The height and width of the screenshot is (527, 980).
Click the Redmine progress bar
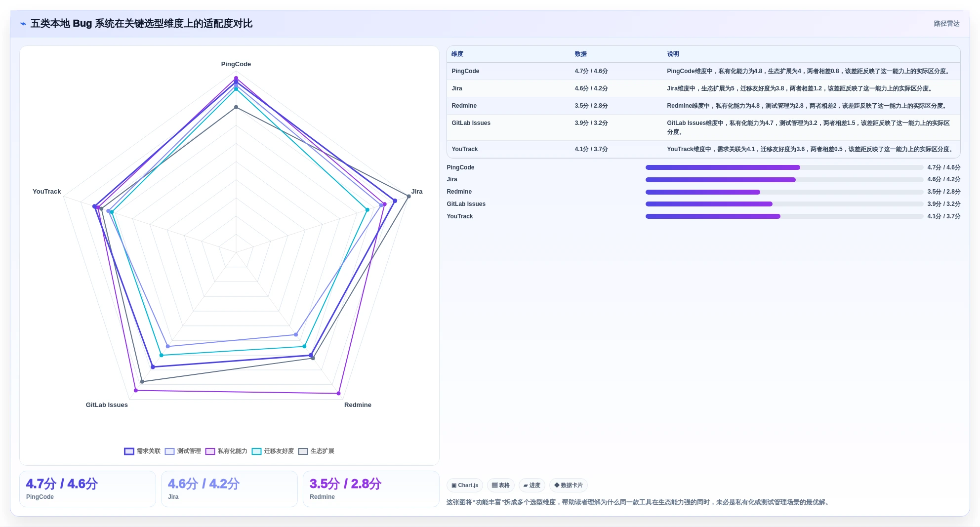point(784,192)
